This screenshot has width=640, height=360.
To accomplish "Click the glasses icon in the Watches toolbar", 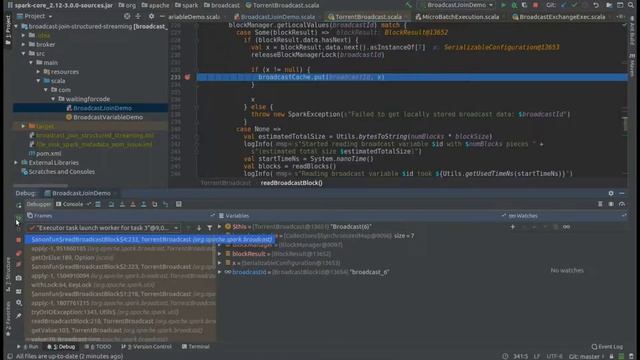I will [x=566, y=227].
